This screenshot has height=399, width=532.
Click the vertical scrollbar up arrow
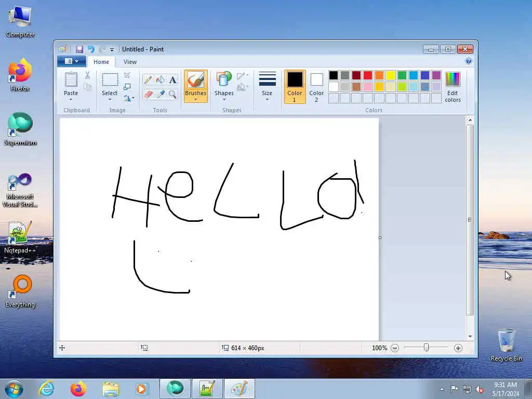click(x=470, y=120)
